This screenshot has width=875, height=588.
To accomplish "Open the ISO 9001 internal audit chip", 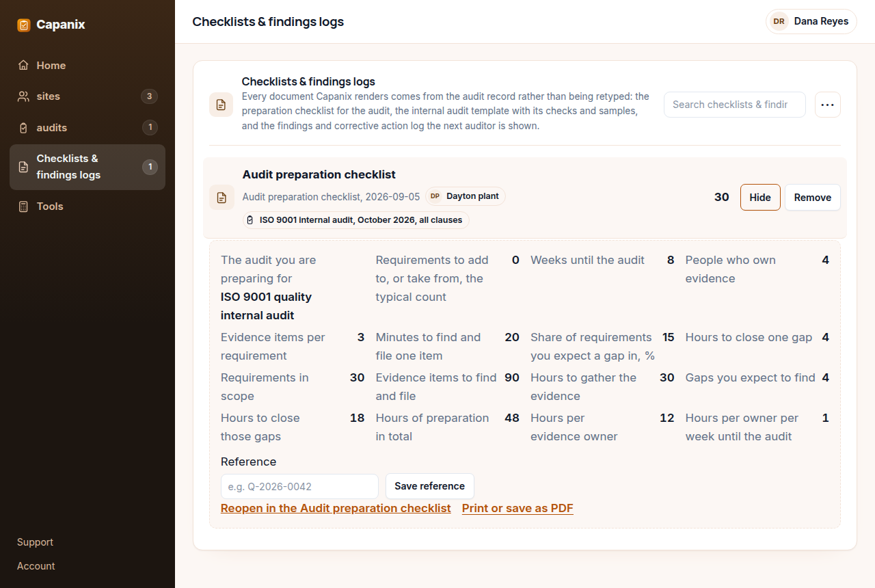I will coord(356,220).
